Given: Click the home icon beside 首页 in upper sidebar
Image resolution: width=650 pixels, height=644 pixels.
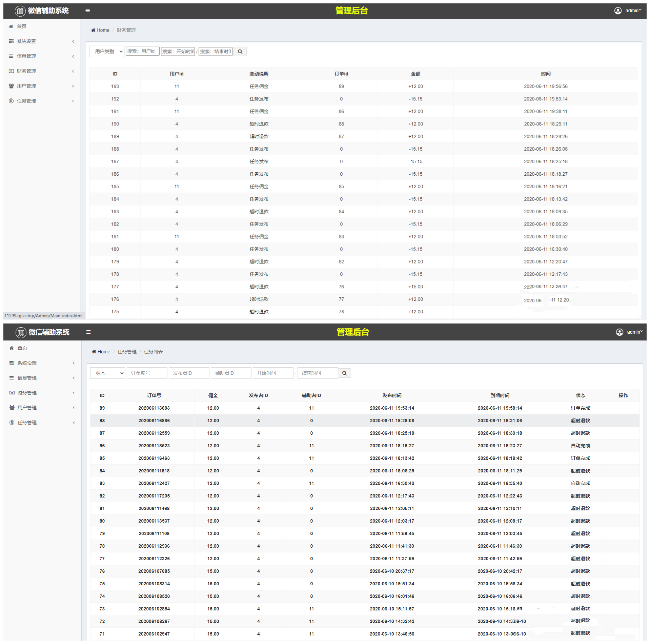Looking at the screenshot, I should coord(11,26).
